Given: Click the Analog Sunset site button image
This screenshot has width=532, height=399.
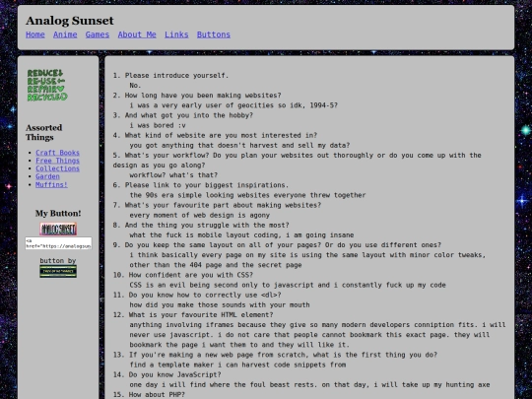Looking at the screenshot, I should pos(58,229).
